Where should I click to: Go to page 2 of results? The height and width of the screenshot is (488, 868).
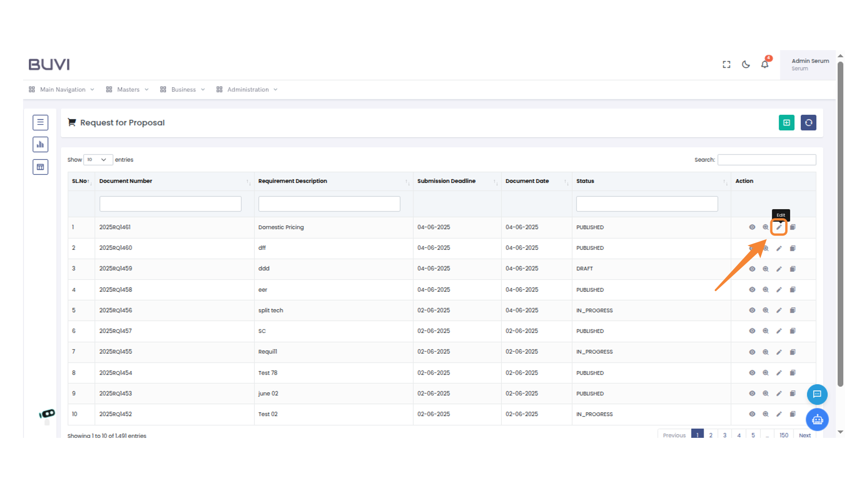point(711,435)
